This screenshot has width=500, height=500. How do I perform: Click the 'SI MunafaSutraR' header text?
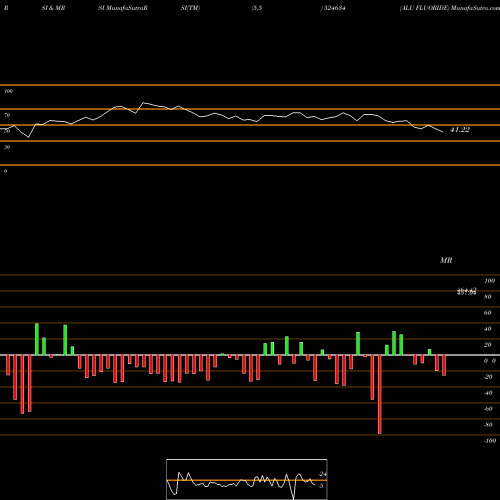[x=123, y=8]
